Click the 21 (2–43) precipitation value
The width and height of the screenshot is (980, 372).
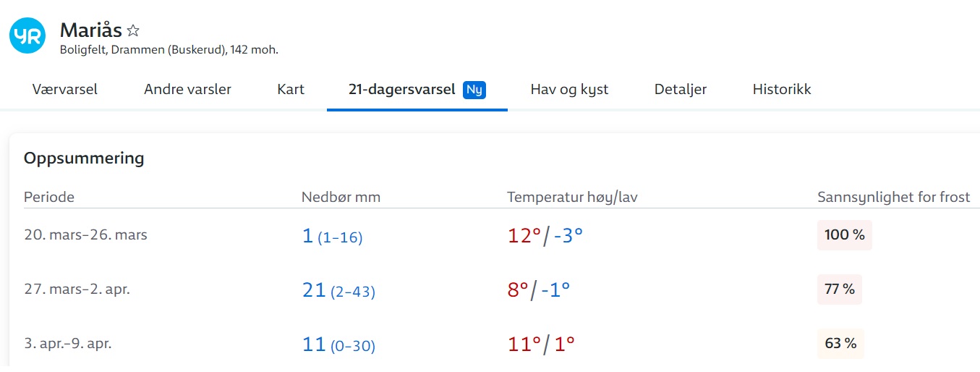point(338,290)
